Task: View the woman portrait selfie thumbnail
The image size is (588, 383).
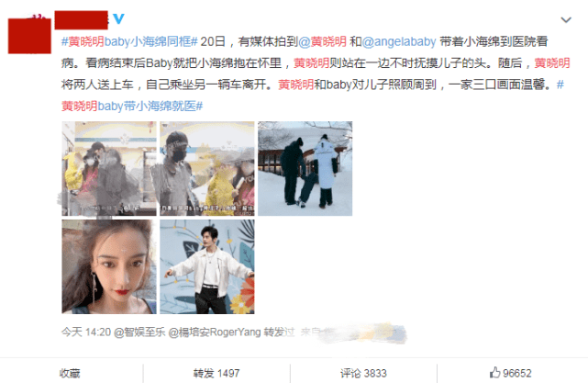Action: [x=109, y=266]
